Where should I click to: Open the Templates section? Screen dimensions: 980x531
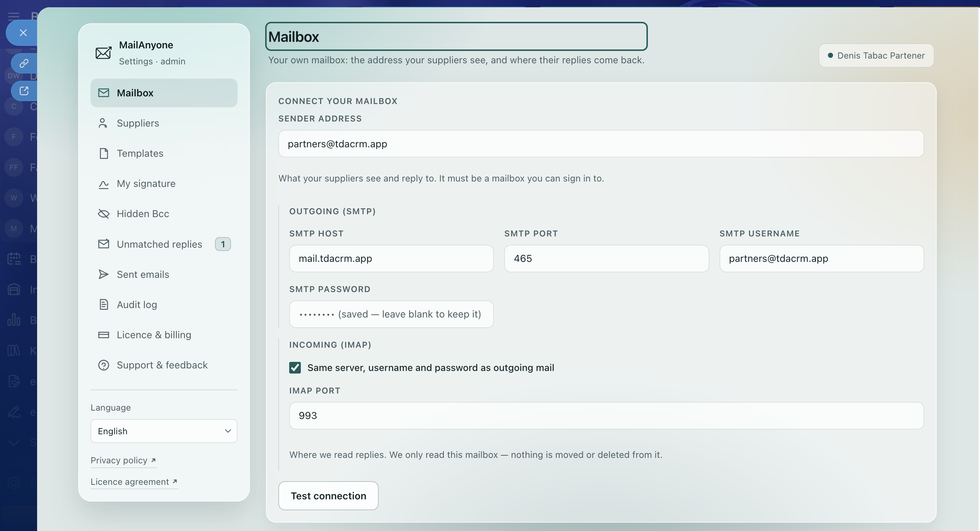(164, 153)
